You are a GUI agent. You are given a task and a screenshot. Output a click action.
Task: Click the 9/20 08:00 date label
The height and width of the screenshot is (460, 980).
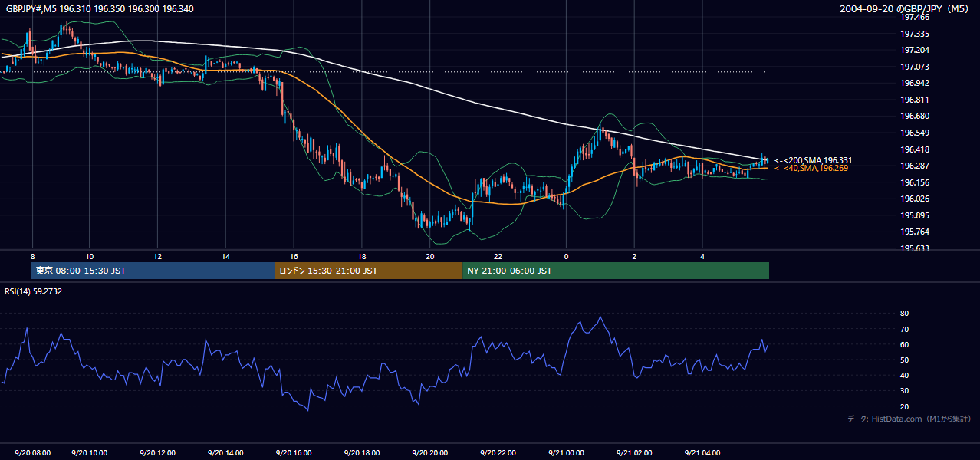tap(32, 453)
